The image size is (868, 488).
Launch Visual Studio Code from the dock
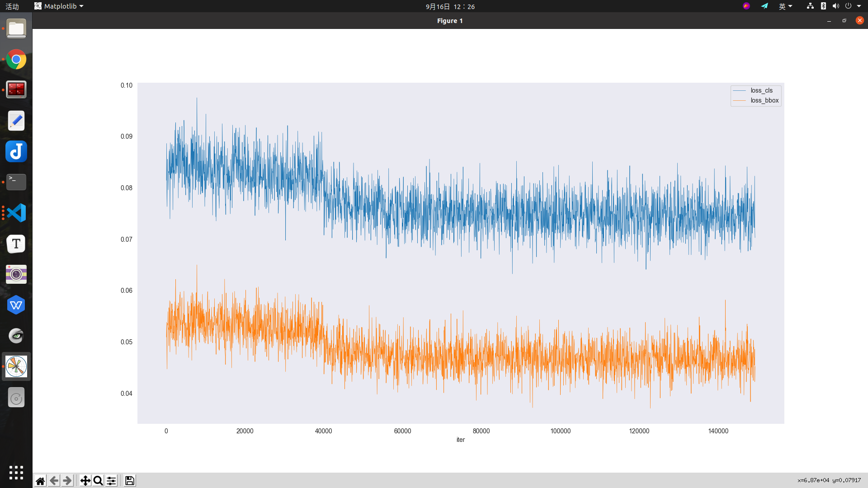tap(16, 212)
